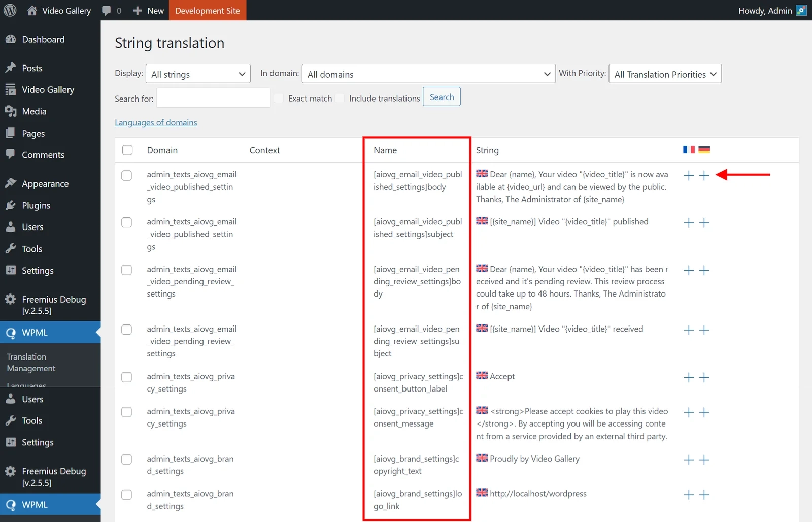Open the All domains dropdown
This screenshot has width=812, height=522.
pyautogui.click(x=428, y=74)
